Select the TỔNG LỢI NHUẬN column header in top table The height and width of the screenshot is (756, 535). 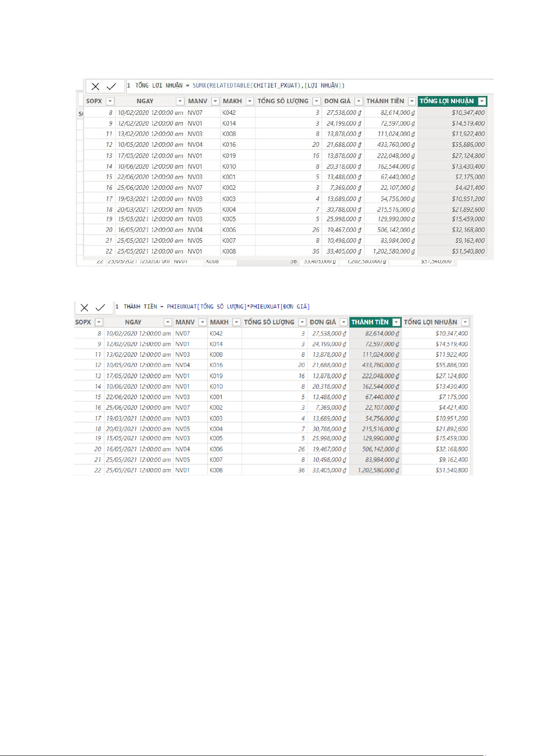click(x=447, y=101)
